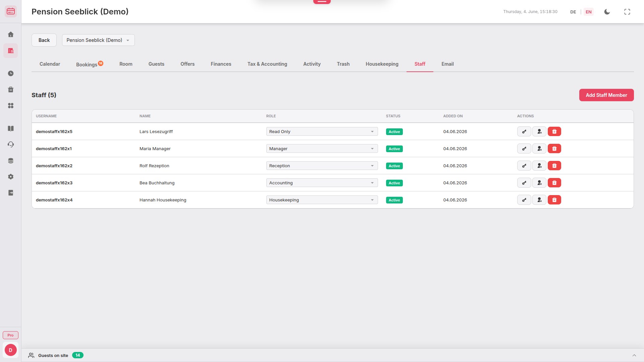Viewport: 644px width, 362px height.
Task: Delete staff member Maria Manager
Action: click(554, 149)
